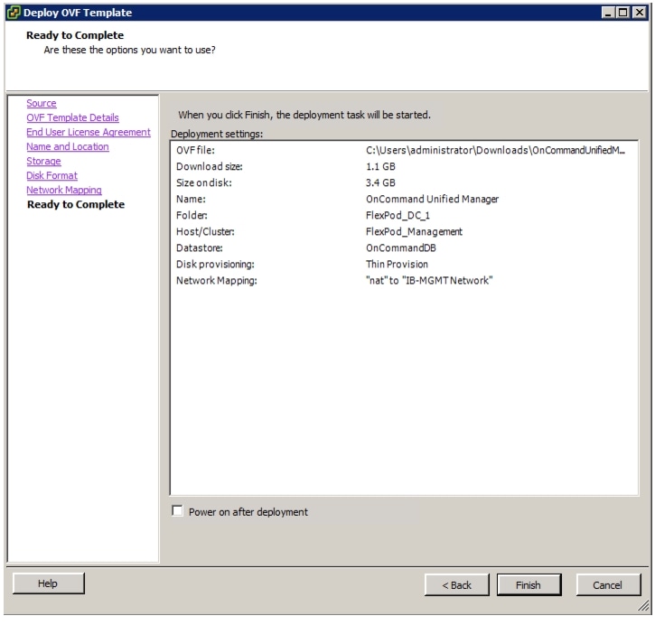Open the OVF Template Details step
The height and width of the screenshot is (644, 655).
[72, 117]
